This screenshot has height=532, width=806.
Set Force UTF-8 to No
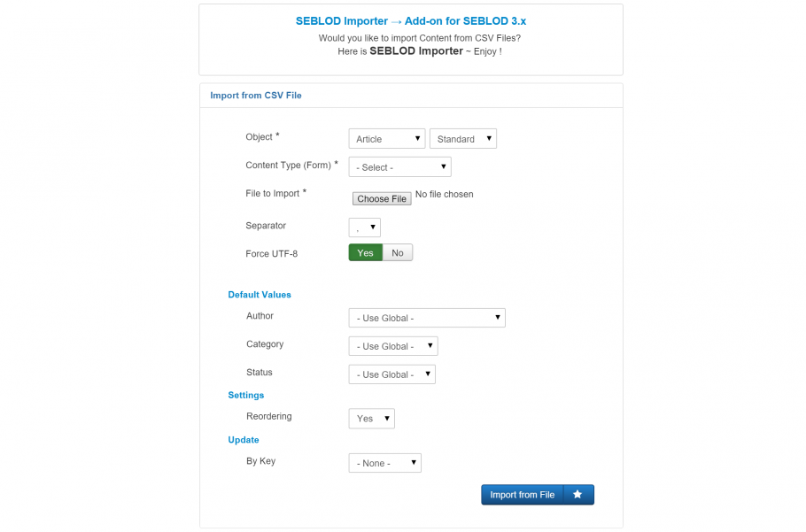point(398,252)
